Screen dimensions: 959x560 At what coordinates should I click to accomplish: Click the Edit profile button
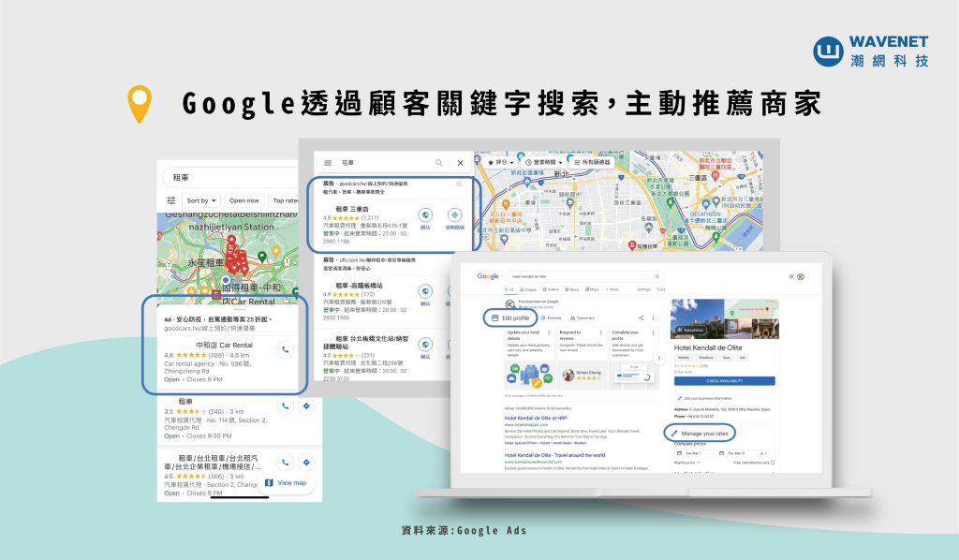[x=510, y=317]
